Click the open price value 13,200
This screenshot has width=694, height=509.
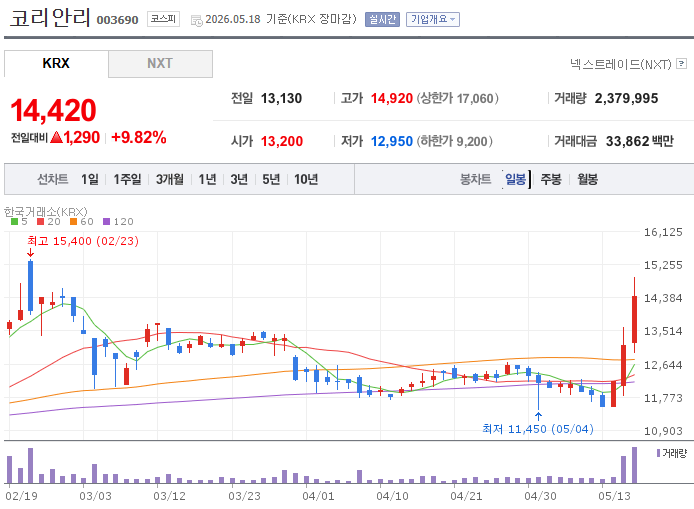coord(282,141)
